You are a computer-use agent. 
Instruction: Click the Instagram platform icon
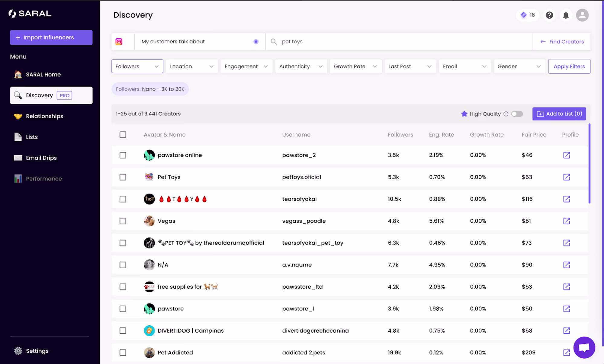coord(119,42)
